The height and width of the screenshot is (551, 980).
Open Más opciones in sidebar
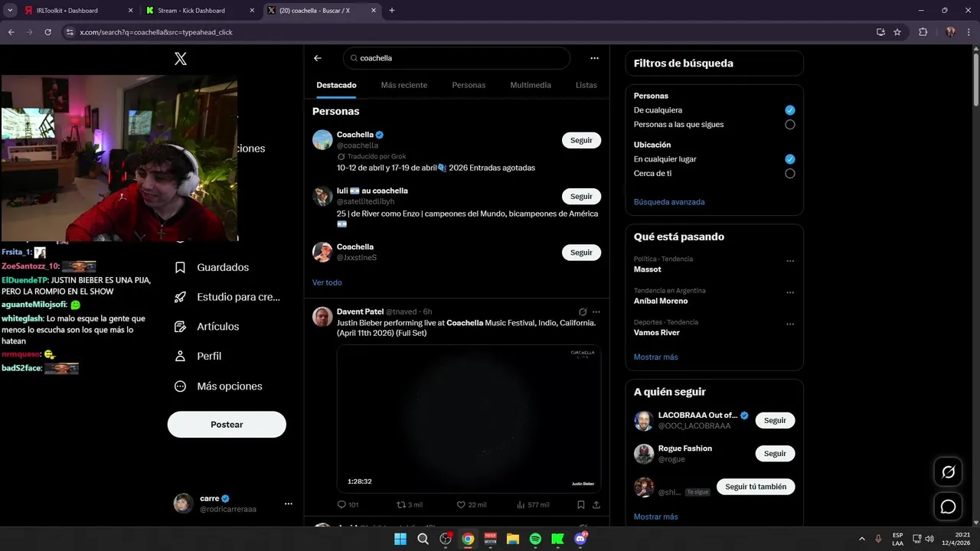218,386
